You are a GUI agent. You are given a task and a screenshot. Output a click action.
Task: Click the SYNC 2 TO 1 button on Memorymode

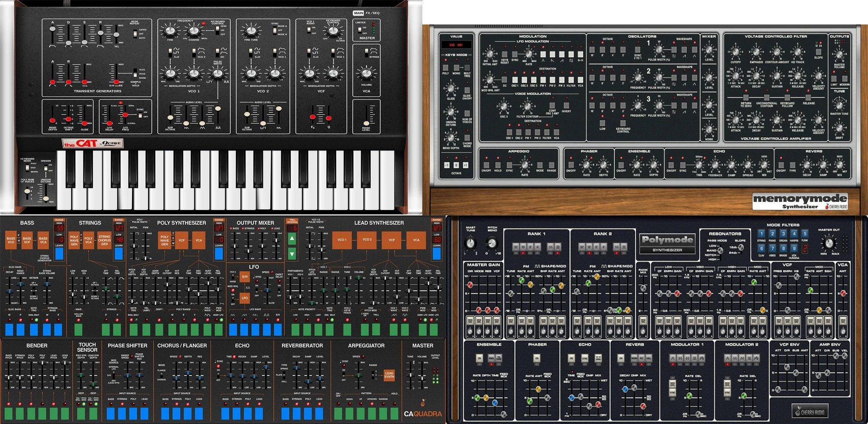pos(637,50)
